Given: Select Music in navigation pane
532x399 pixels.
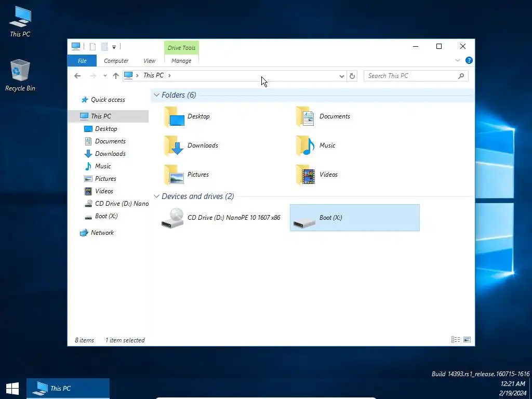Looking at the screenshot, I should point(103,167).
